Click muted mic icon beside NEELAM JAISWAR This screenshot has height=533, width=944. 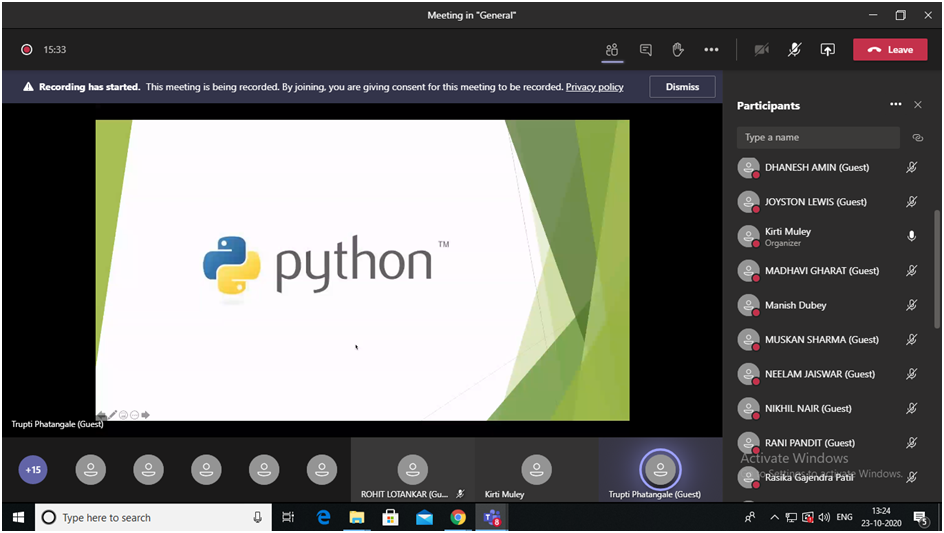point(911,373)
